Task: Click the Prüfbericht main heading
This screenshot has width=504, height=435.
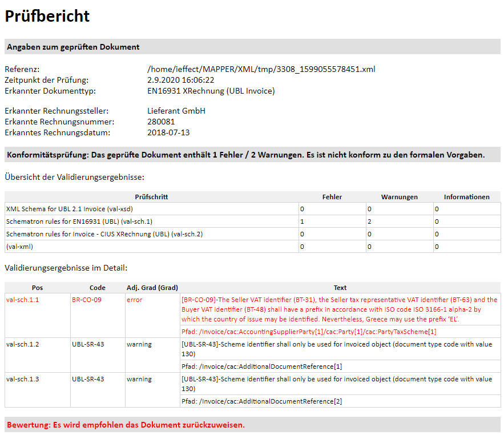Action: [x=47, y=16]
